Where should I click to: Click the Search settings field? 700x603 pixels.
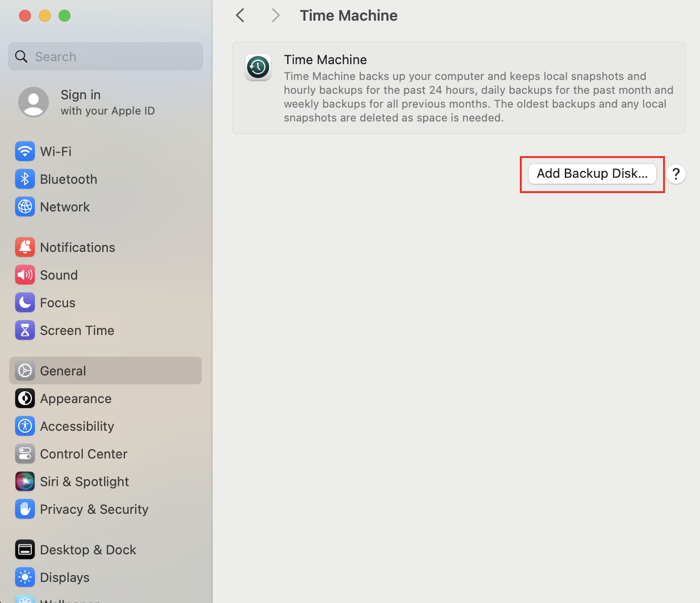tap(105, 56)
